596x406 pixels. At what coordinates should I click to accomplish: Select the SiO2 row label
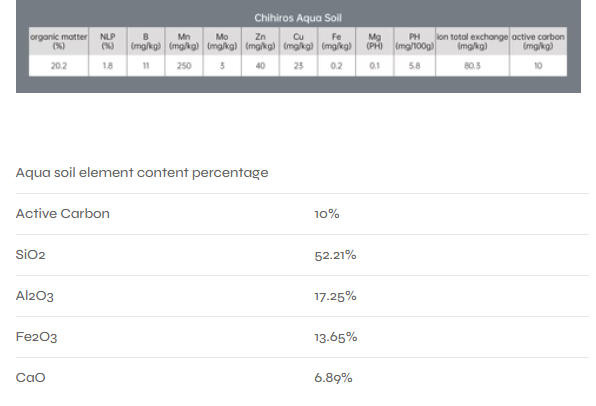30,255
